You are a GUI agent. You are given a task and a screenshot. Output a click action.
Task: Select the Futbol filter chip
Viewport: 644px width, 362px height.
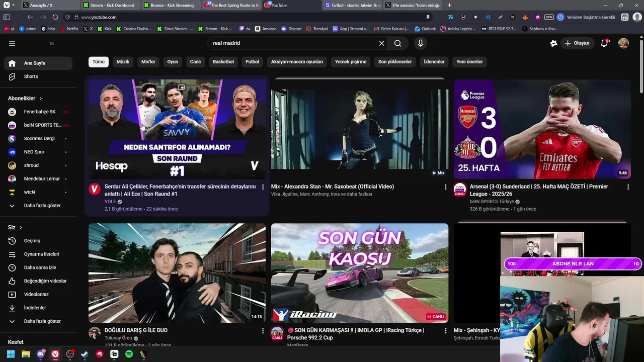253,62
